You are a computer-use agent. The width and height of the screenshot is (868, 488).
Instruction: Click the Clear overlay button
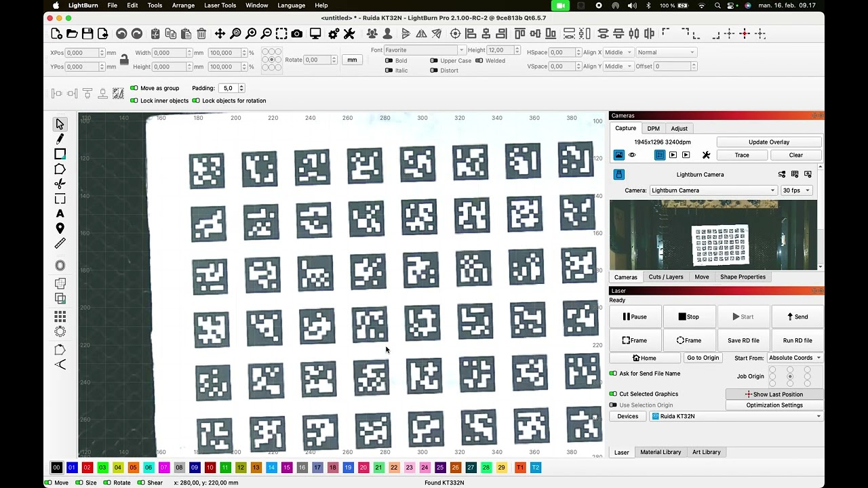(795, 155)
